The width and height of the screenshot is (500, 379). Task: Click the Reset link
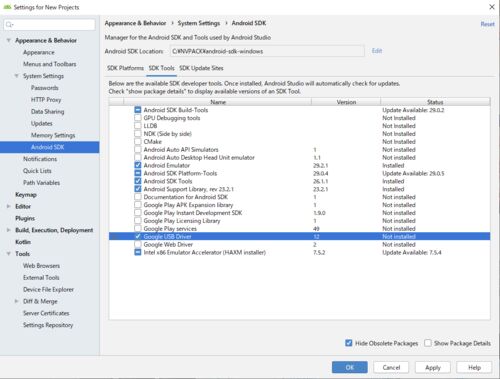point(487,24)
